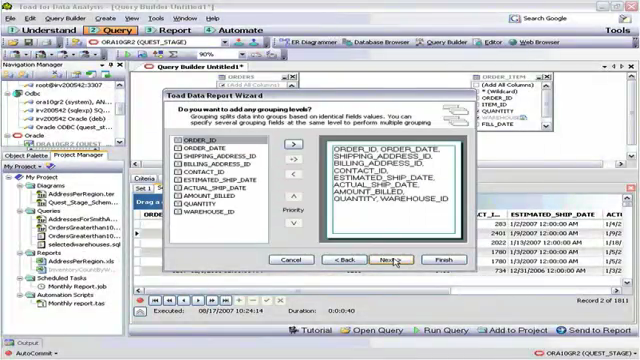
Task: Collapse the Queries folder in project tree
Action: pyautogui.click(x=19, y=211)
